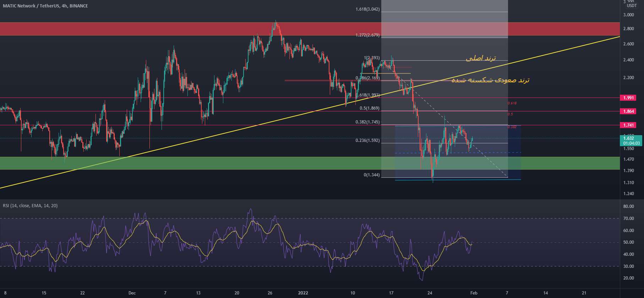Select the Fibonacci label 1.272(2.679)
The height and width of the screenshot is (298, 644).
tap(367, 35)
